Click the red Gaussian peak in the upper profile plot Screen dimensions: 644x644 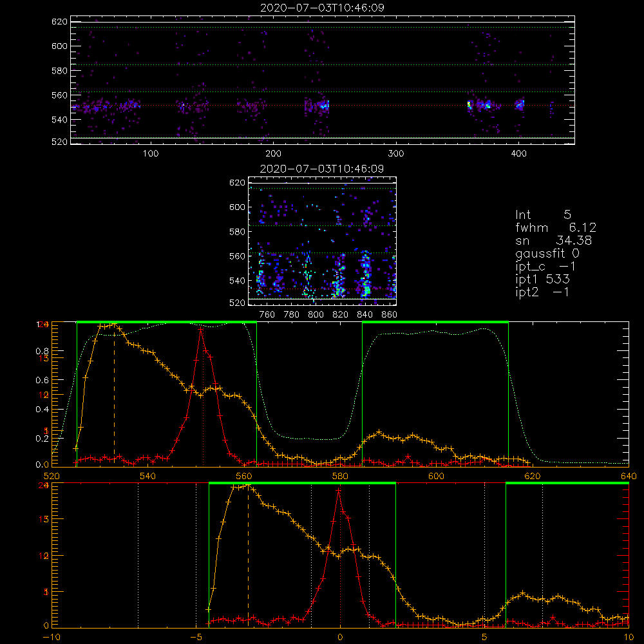[x=201, y=329]
